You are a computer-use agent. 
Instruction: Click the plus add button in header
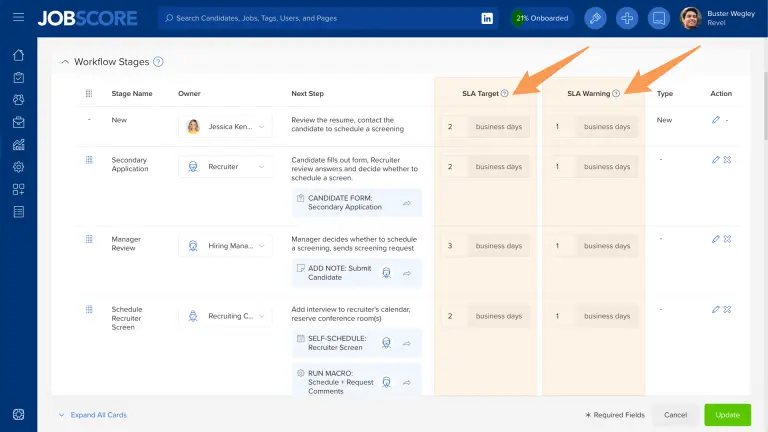(x=627, y=18)
